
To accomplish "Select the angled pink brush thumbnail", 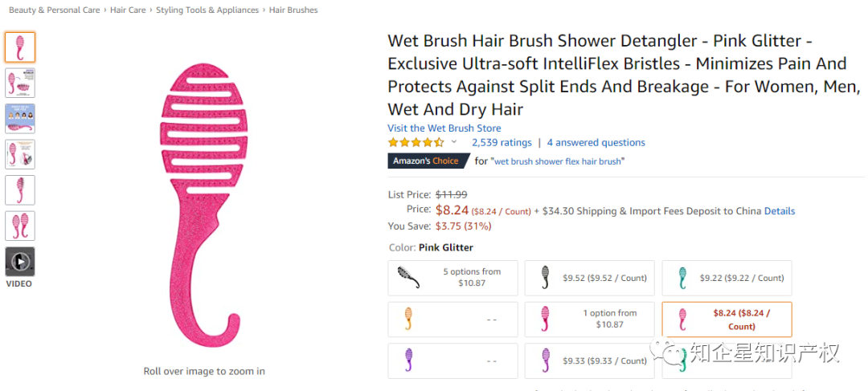I will [x=20, y=190].
